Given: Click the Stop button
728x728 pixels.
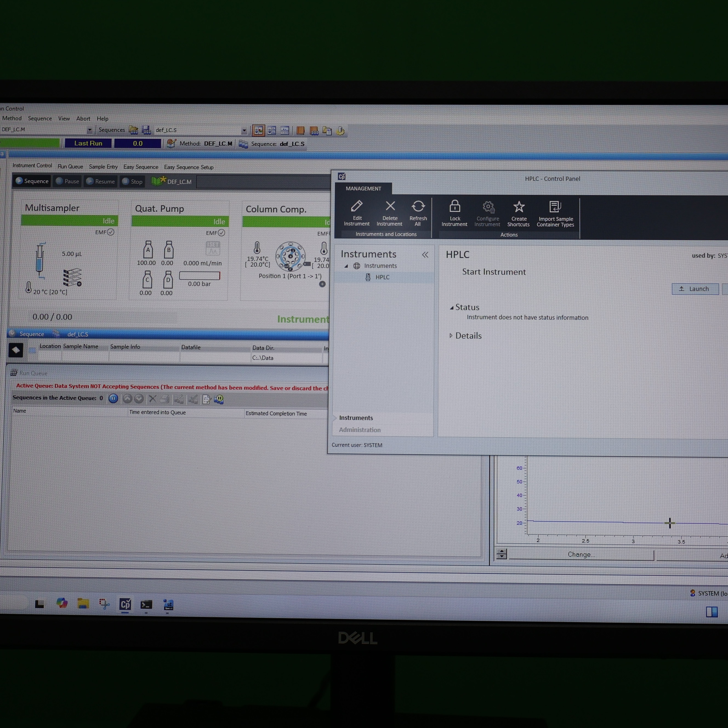Looking at the screenshot, I should coord(132,182).
